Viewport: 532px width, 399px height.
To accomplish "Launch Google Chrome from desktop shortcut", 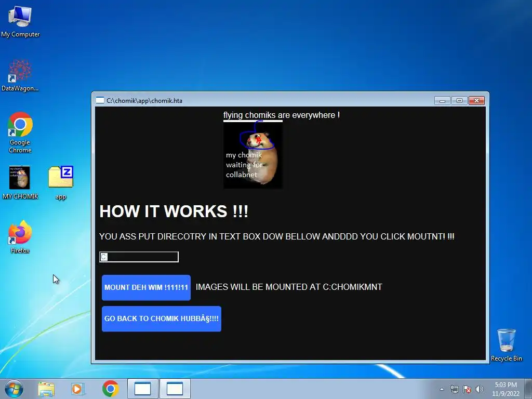I will [x=20, y=132].
